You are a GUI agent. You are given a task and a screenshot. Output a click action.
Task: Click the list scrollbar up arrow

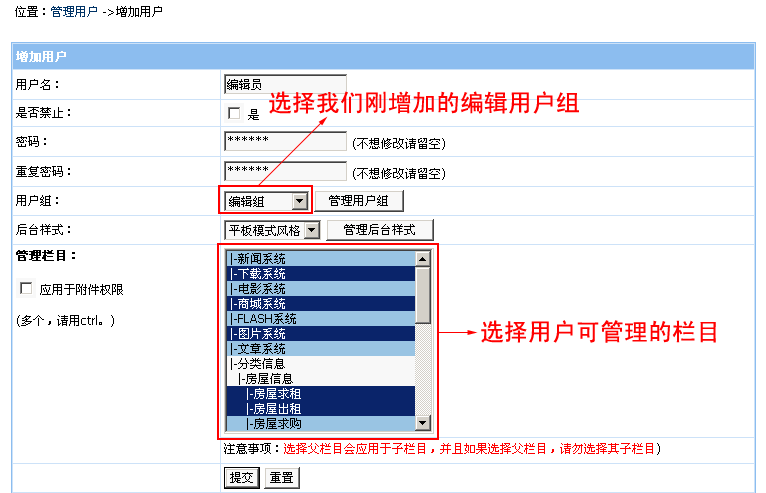423,259
